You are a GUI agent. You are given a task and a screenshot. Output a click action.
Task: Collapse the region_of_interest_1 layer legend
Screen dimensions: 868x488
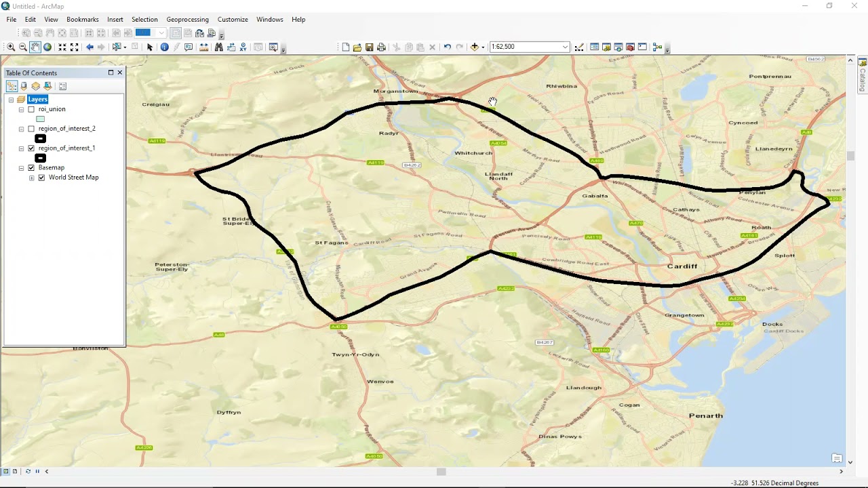(21, 148)
